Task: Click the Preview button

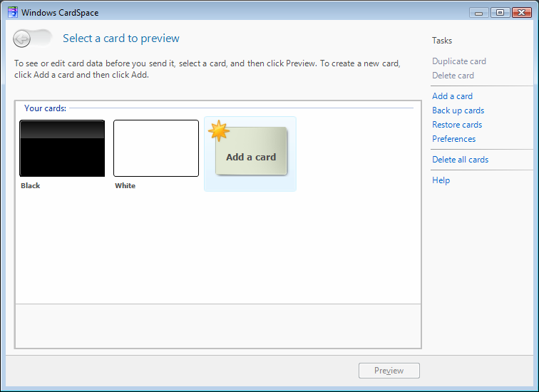Action: pos(389,371)
